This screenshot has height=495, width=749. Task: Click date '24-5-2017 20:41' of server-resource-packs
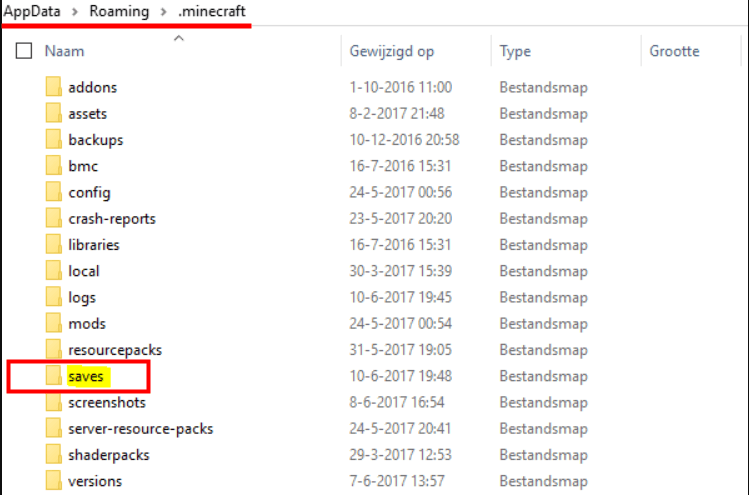[400, 429]
